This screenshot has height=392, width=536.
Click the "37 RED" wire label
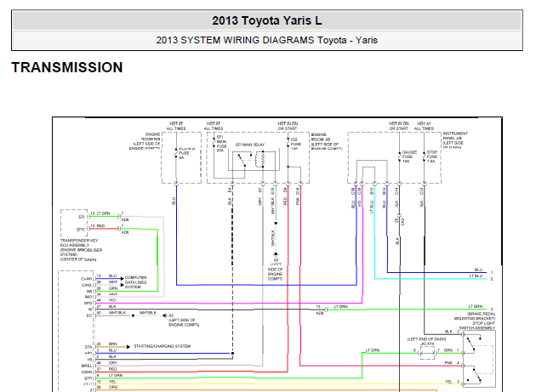[x=106, y=369]
